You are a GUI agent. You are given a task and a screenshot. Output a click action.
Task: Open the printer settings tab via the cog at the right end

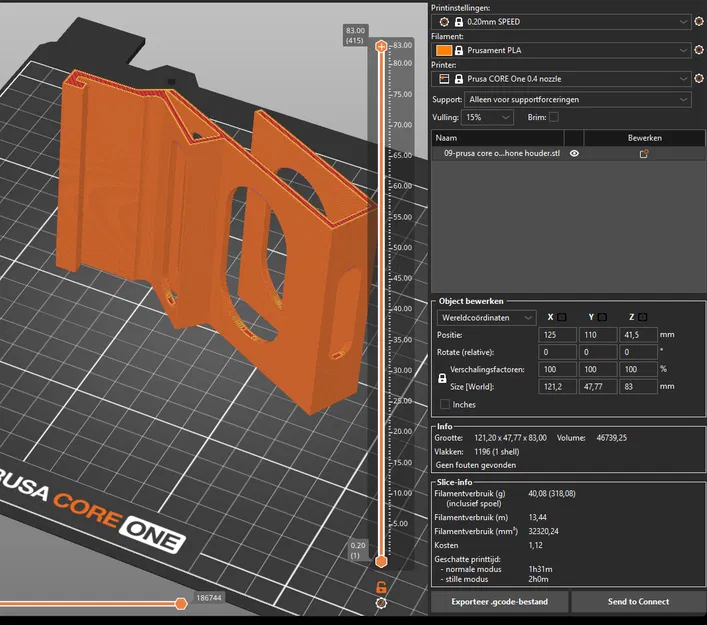click(699, 78)
